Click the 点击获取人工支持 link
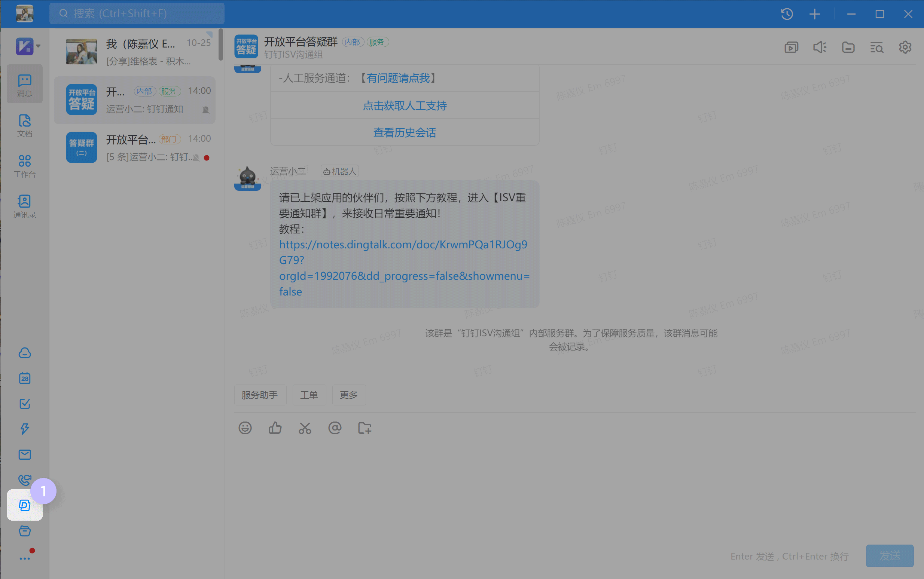 [x=405, y=105]
